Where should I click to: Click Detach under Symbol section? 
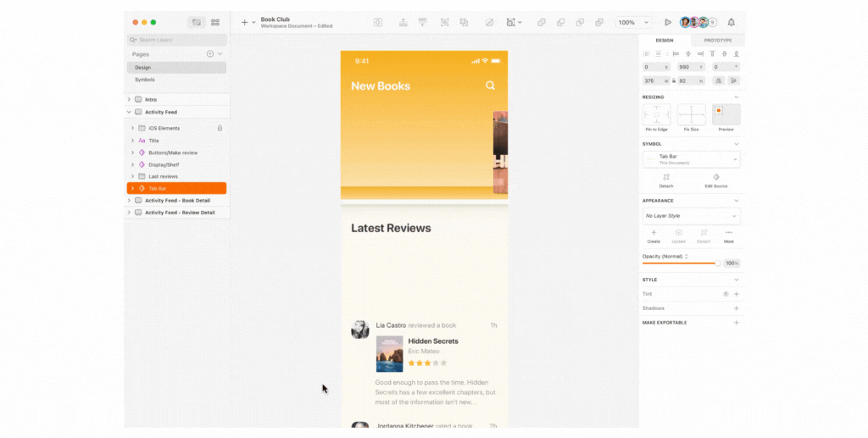tap(666, 180)
